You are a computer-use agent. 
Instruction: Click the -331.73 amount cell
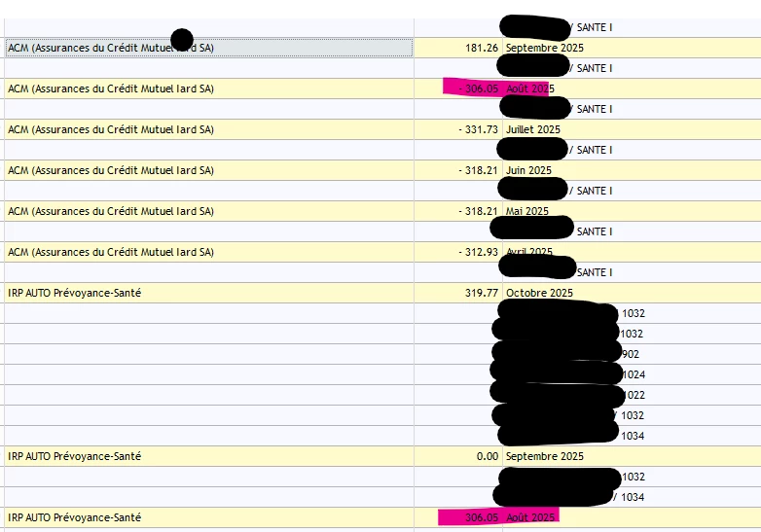tap(458, 129)
